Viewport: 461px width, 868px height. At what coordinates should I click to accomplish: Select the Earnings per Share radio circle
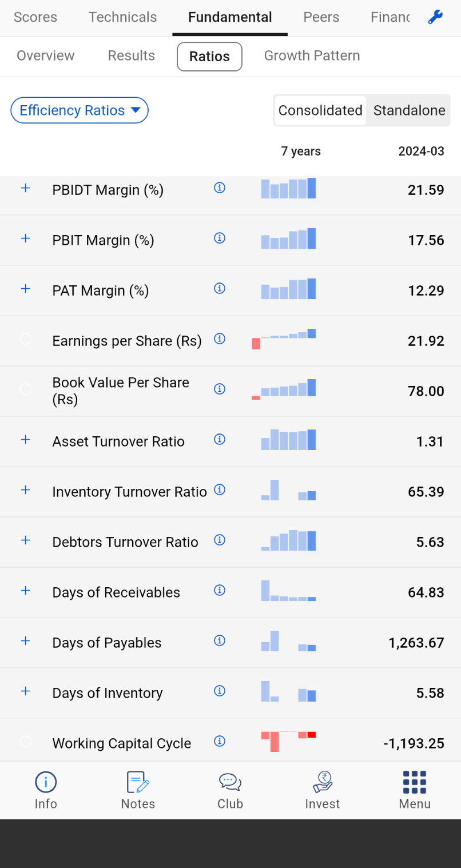pyautogui.click(x=25, y=339)
